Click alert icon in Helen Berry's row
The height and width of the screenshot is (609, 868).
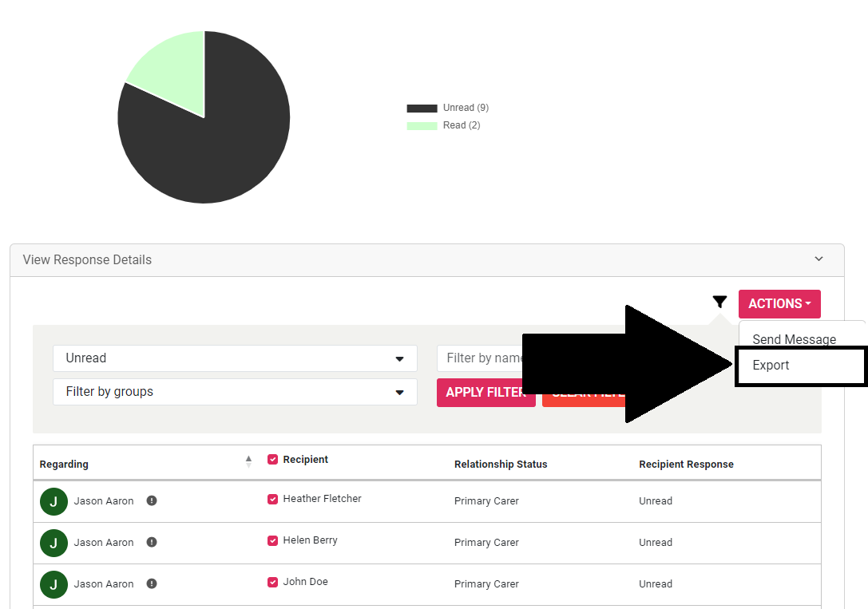[152, 543]
